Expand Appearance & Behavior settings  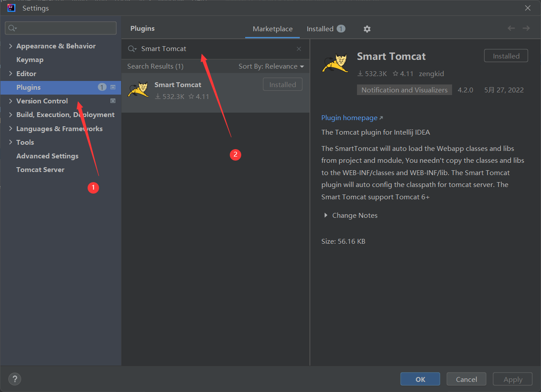pos(11,46)
